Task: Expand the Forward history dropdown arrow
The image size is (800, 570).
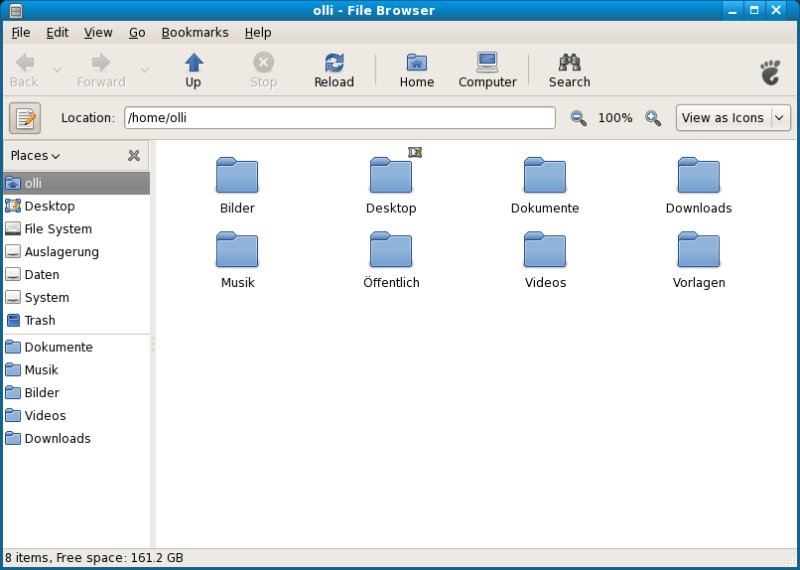Action: 145,70
